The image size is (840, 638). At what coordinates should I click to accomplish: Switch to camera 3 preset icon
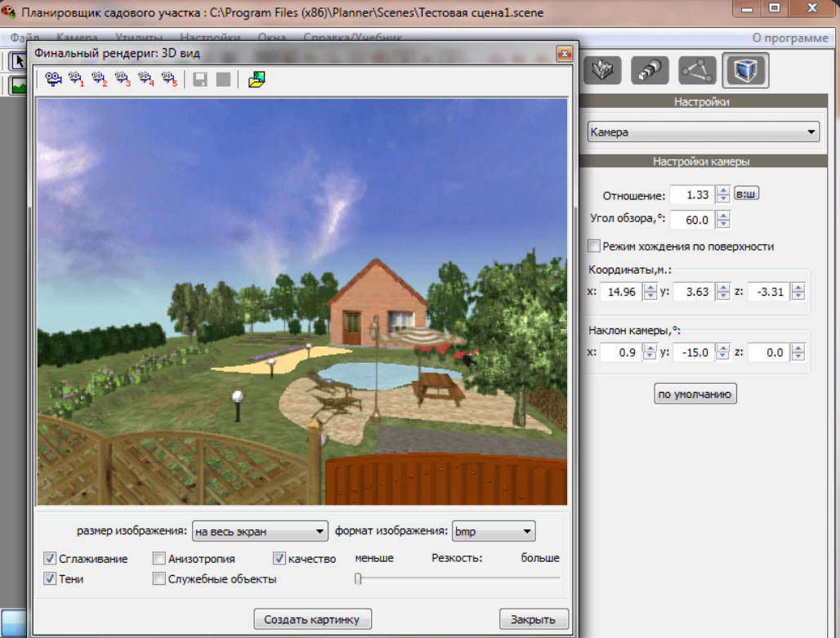point(123,79)
